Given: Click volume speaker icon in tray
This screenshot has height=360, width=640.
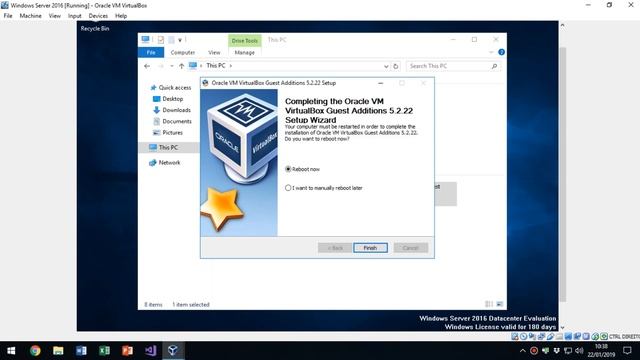Looking at the screenshot, I should click(x=579, y=351).
